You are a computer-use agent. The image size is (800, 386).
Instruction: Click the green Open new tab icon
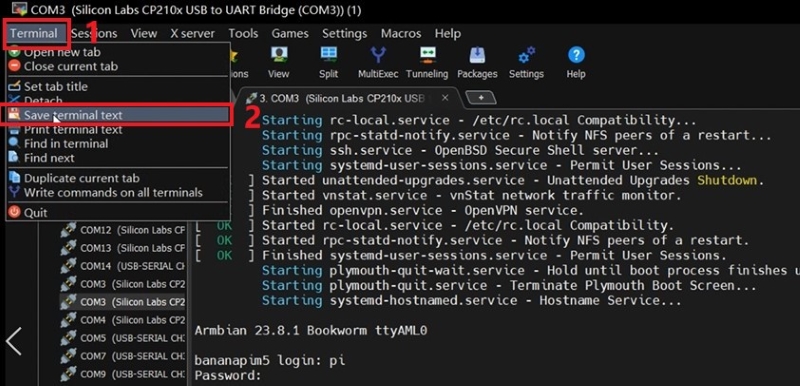15,52
